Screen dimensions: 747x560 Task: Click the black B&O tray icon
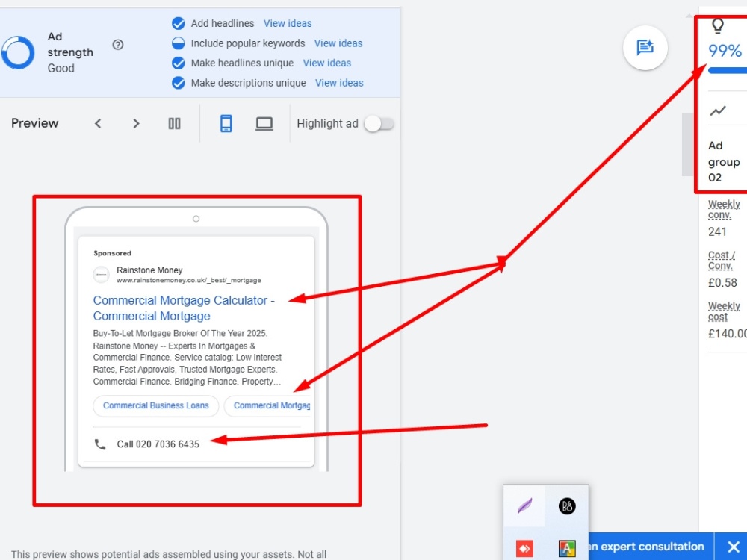(x=567, y=506)
